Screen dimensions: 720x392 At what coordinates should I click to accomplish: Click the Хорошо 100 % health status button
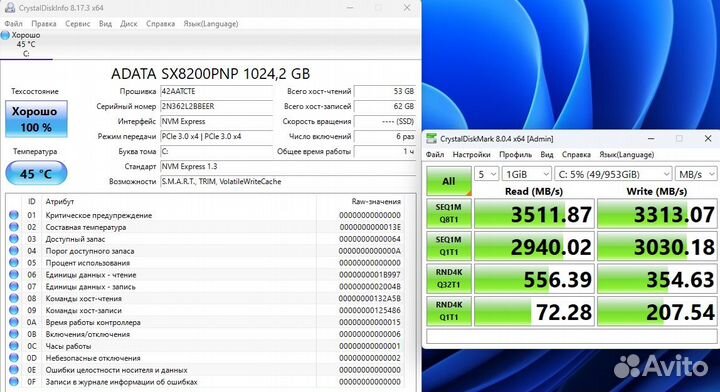click(x=36, y=119)
